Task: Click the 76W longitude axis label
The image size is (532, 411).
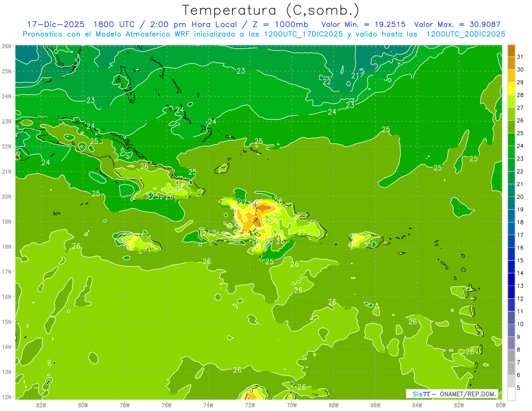Action: [x=166, y=405]
